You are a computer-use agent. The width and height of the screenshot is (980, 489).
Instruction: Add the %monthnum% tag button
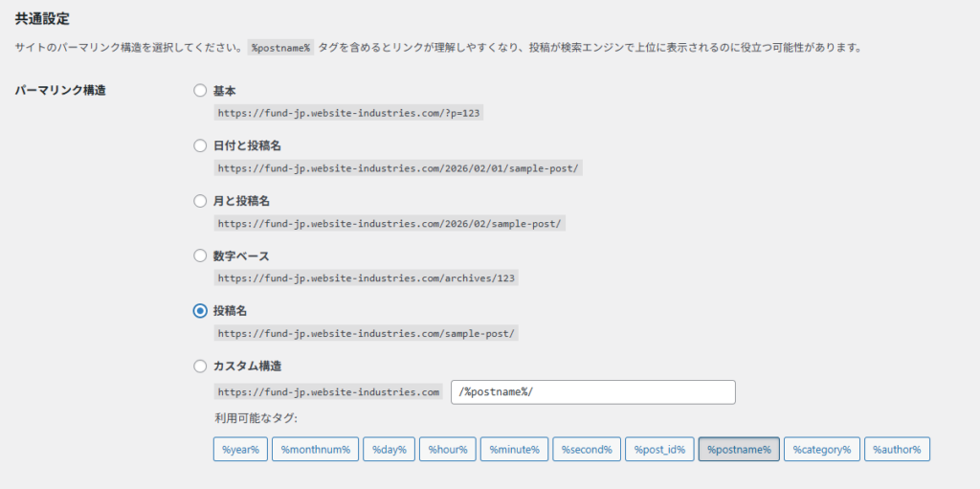pos(315,450)
